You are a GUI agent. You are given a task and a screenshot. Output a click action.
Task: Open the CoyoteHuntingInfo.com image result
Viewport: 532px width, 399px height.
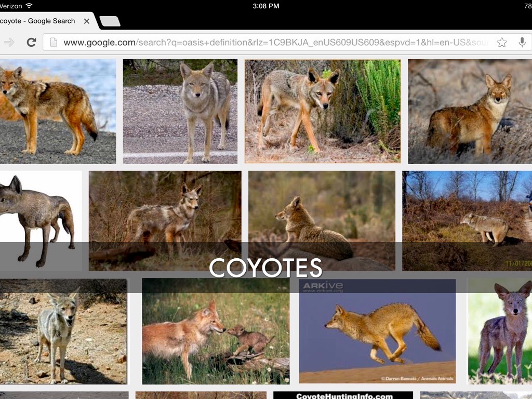(x=343, y=395)
